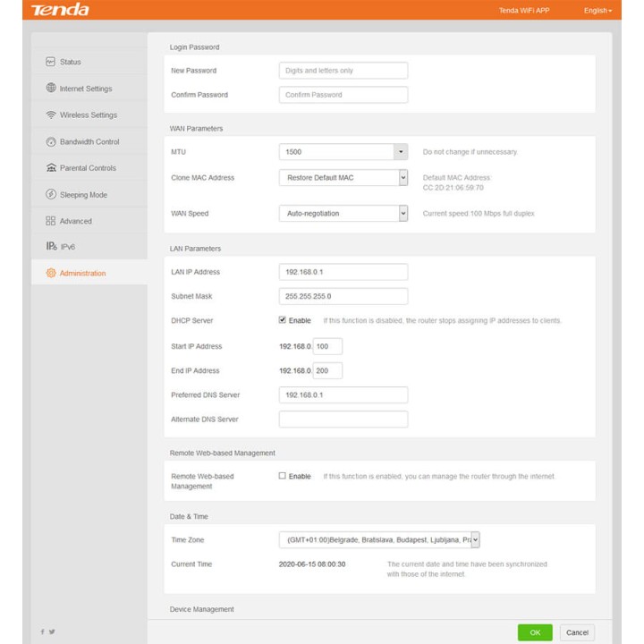The height and width of the screenshot is (644, 644).
Task: Click the Device Management section heading
Action: [201, 609]
